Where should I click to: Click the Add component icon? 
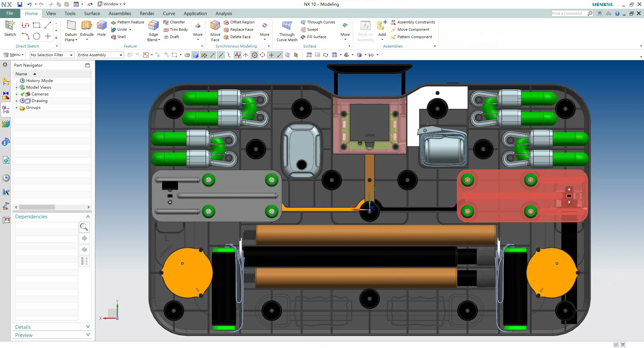point(381,26)
